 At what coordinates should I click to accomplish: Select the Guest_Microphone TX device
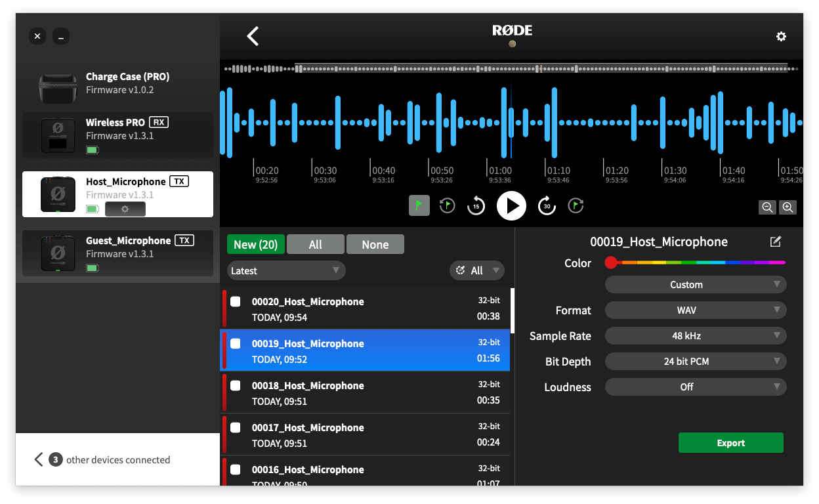117,253
